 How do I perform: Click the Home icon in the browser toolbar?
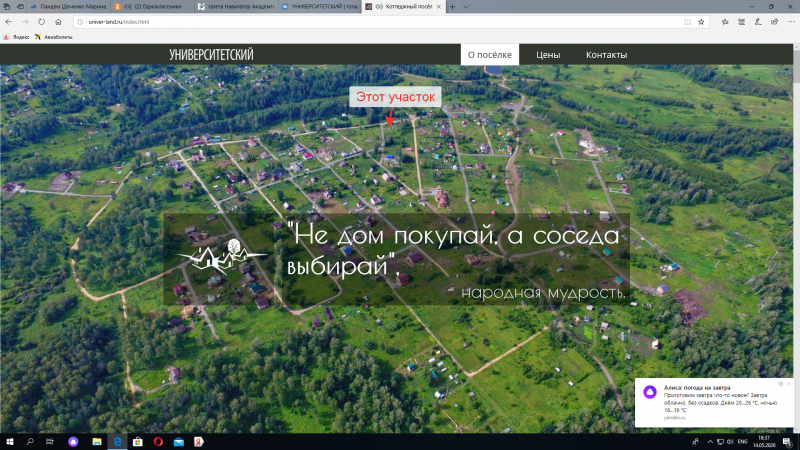click(x=56, y=21)
